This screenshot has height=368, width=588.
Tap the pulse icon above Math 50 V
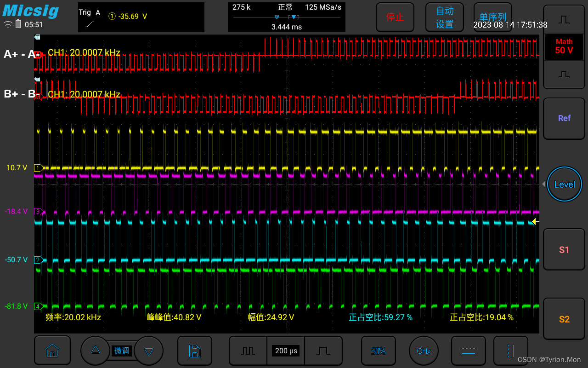click(x=564, y=20)
